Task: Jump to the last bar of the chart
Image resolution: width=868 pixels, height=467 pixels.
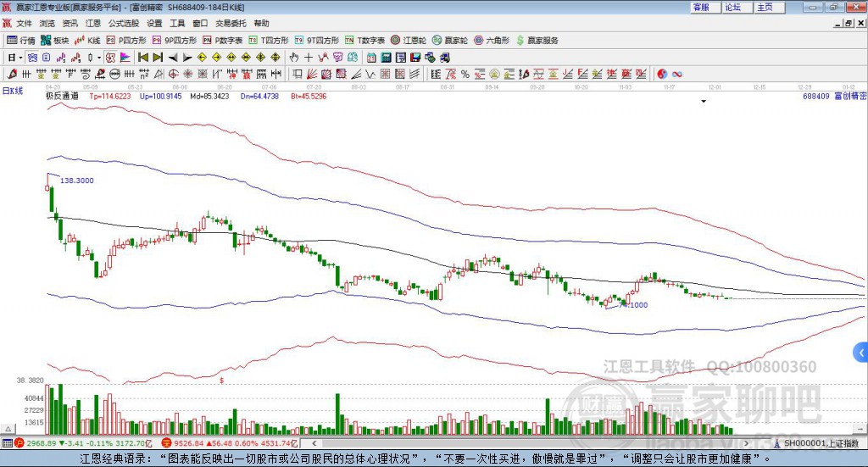Action: [x=158, y=57]
